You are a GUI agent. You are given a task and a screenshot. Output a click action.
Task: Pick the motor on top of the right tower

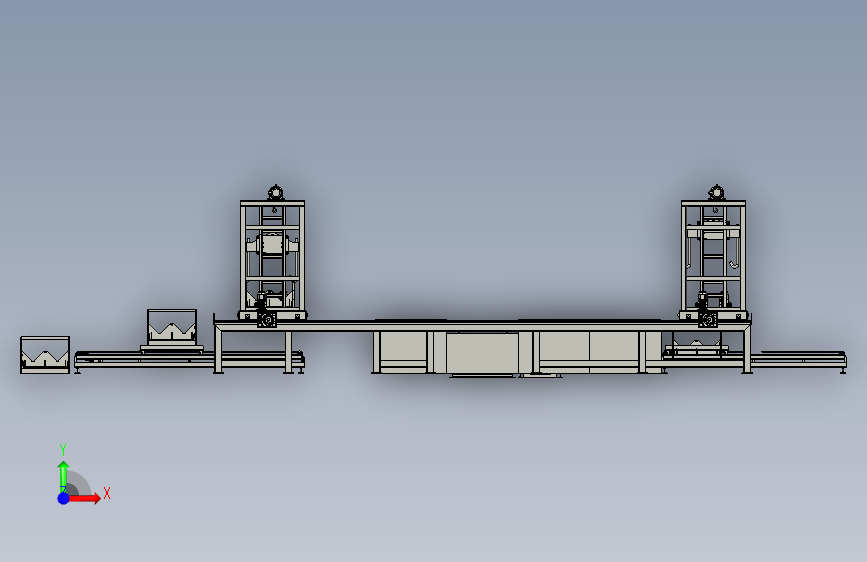pos(716,192)
